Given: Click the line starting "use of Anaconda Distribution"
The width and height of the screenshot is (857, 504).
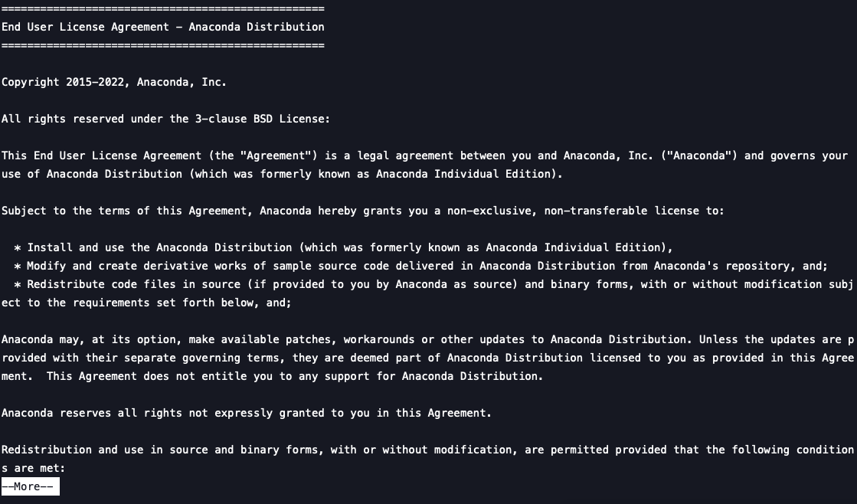Looking at the screenshot, I should [282, 174].
